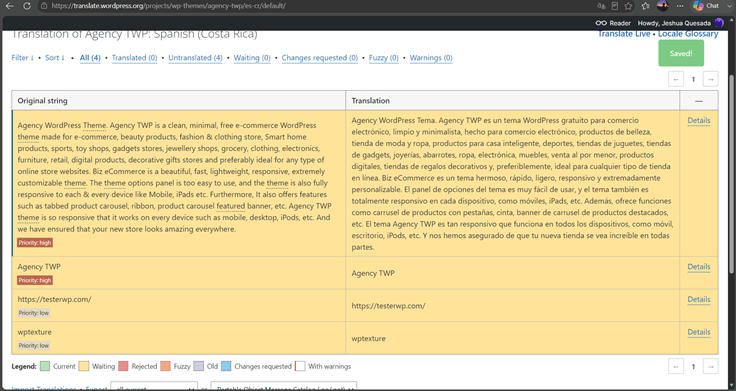Screen dimensions: 736x391
Task: Open the Locale Glossary link
Action: click(688, 34)
